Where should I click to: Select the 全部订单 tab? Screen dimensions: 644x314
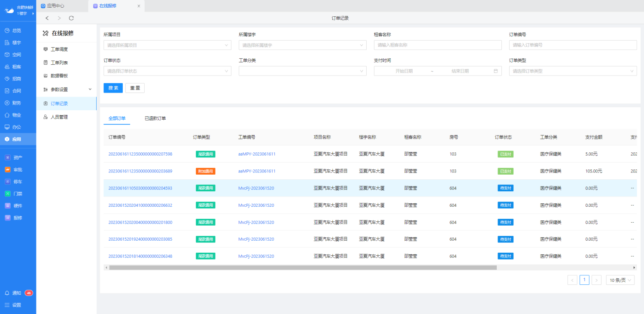pos(117,118)
